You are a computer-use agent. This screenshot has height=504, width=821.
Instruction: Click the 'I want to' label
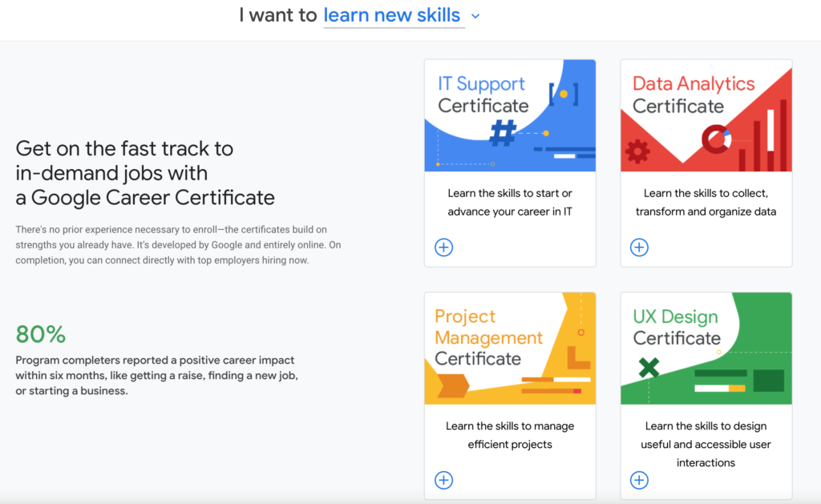pos(278,15)
